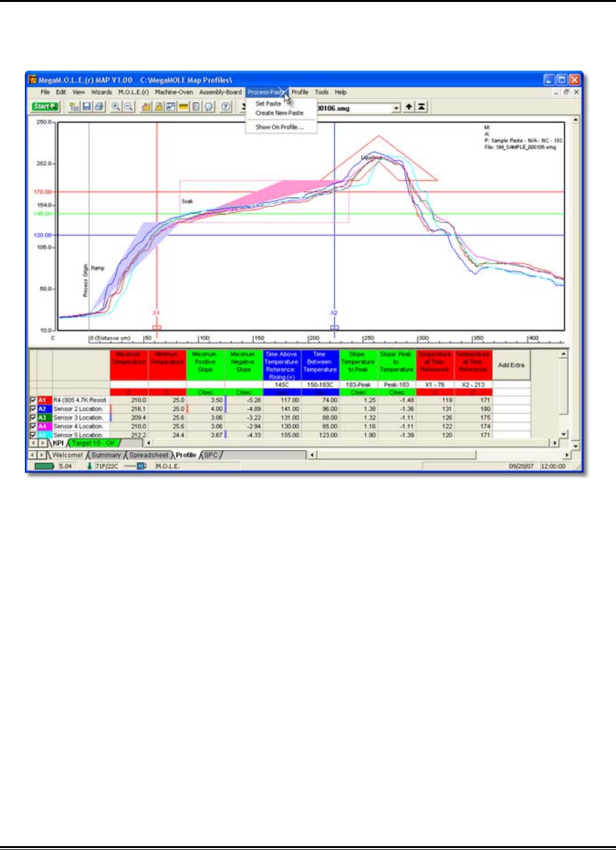Click the question mark help icon
This screenshot has width=616, height=850.
click(x=226, y=106)
